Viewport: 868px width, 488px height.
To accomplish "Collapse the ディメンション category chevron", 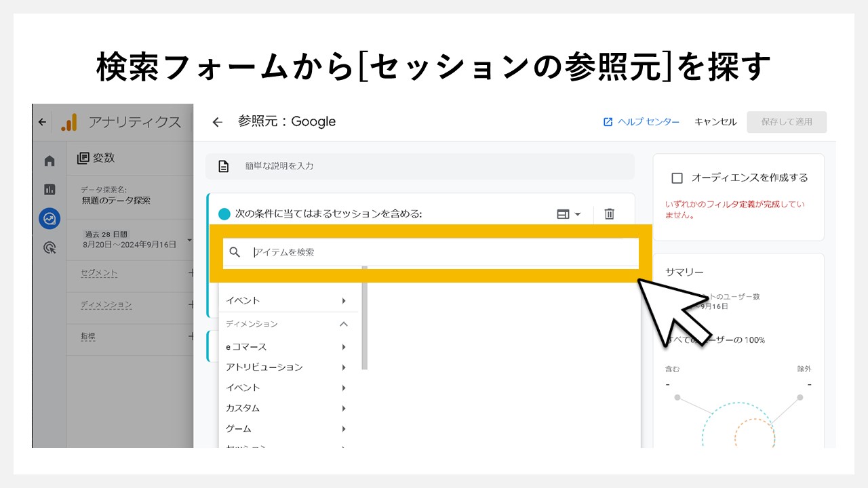I will pyautogui.click(x=343, y=324).
